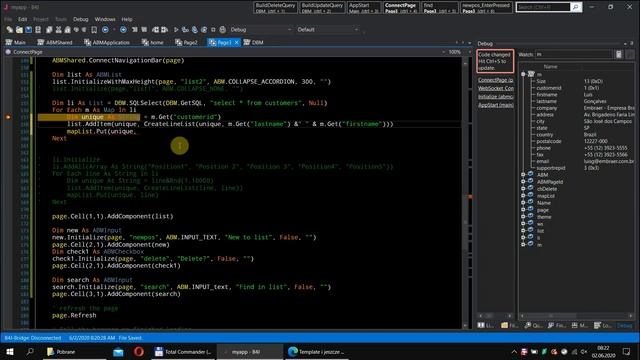Click the Block Comment toolbar icon
The image size is (640, 360).
tap(135, 30)
